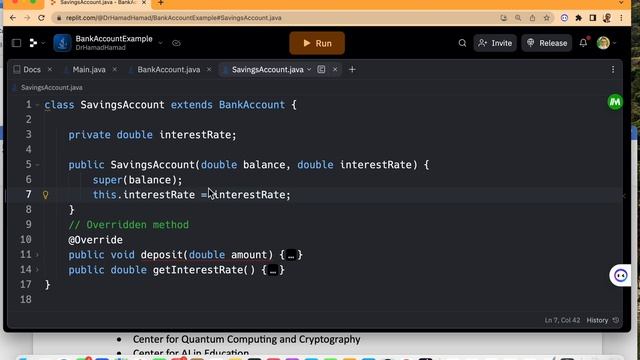Click the interestRate field declaration on line 3

click(x=152, y=135)
